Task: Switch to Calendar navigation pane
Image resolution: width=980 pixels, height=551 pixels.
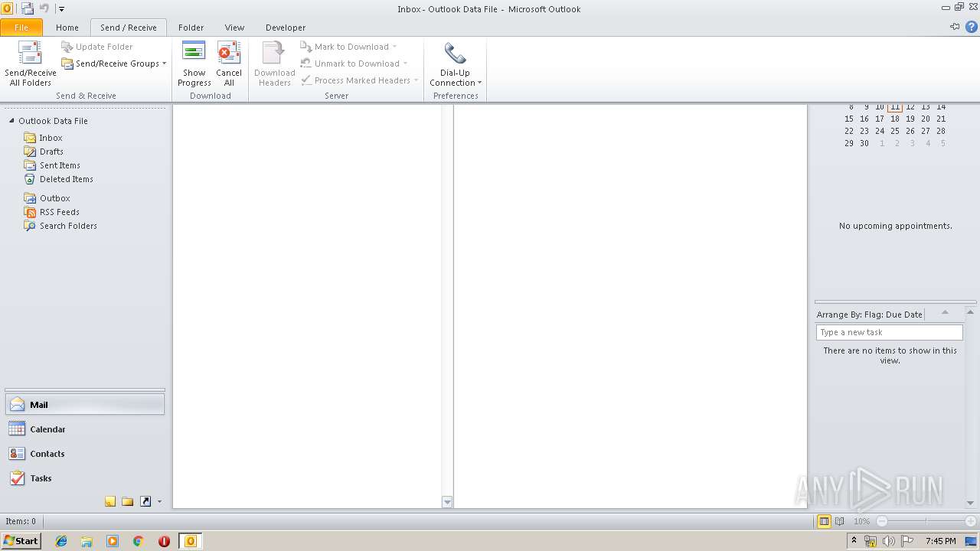Action: pyautogui.click(x=85, y=429)
